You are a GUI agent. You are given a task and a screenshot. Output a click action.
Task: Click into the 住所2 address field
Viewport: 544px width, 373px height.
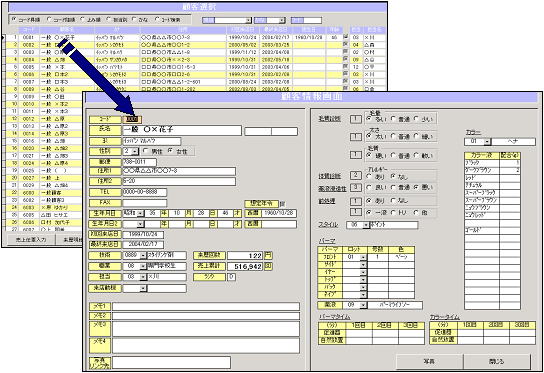[179, 181]
